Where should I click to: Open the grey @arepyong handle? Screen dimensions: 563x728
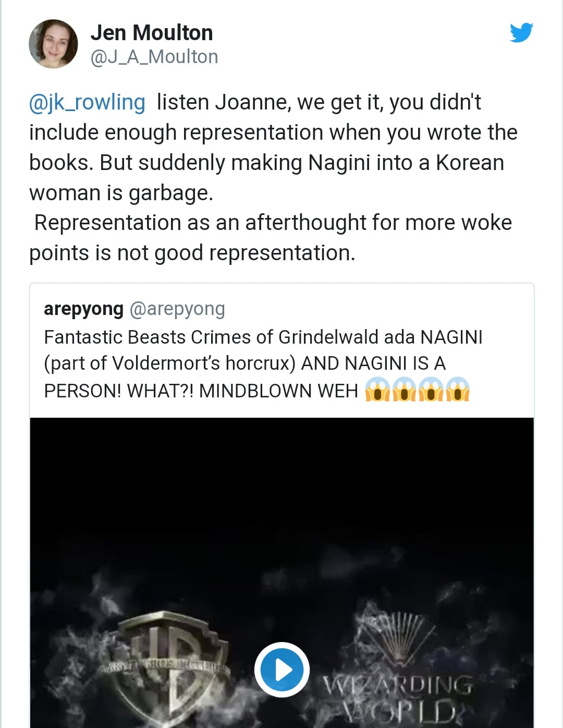point(177,309)
